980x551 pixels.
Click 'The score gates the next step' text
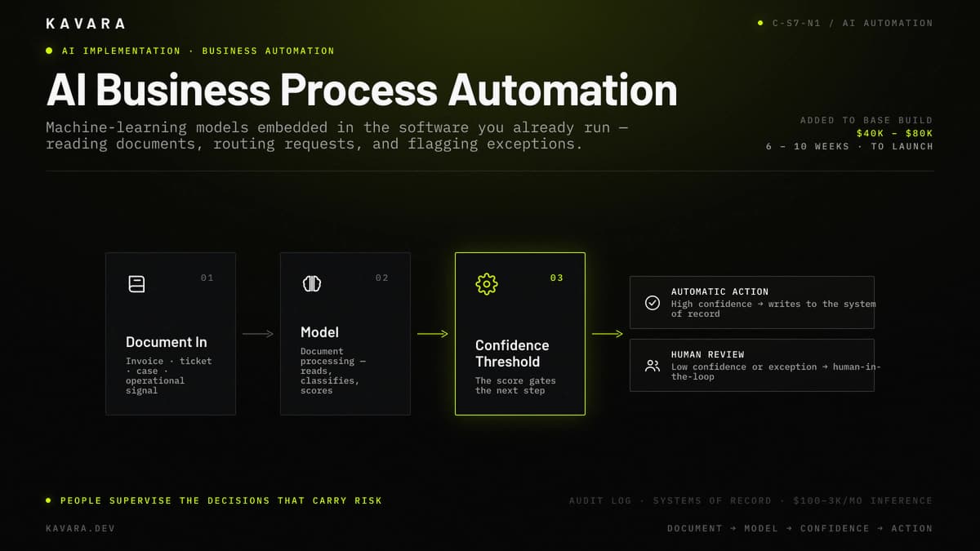[515, 385]
